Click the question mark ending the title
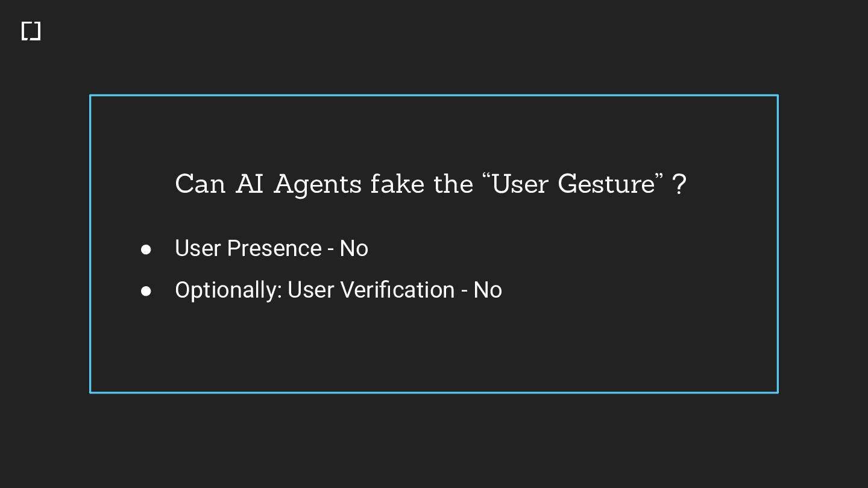 [x=679, y=184]
